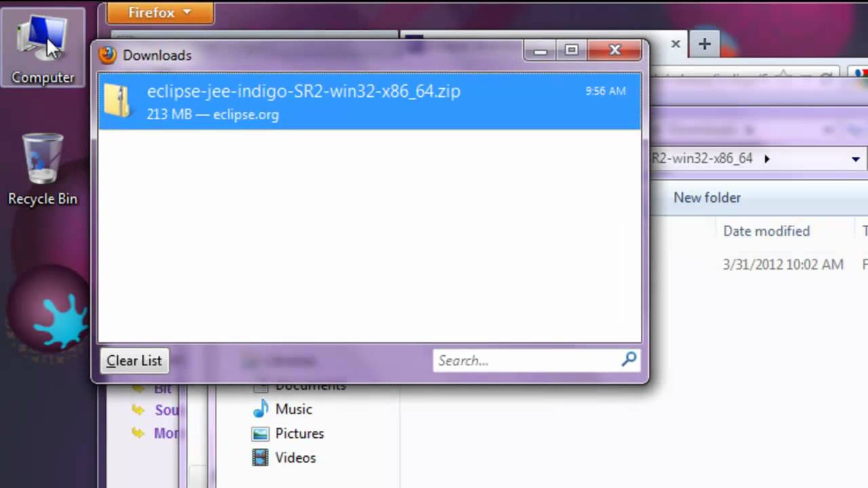Click the Downloads search field

(536, 361)
